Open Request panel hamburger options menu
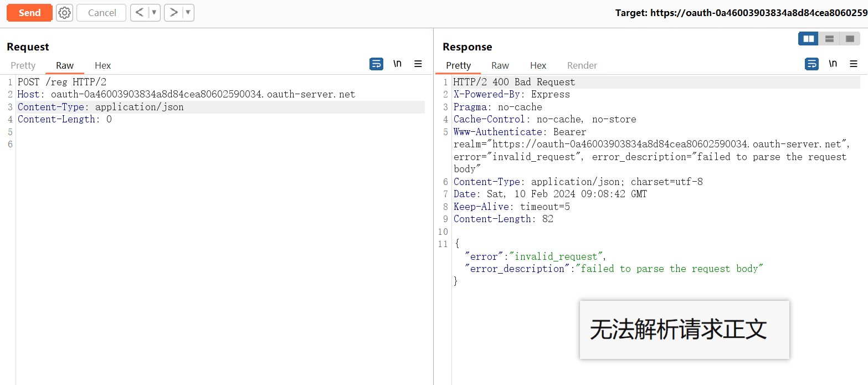Image resolution: width=868 pixels, height=385 pixels. 418,64
